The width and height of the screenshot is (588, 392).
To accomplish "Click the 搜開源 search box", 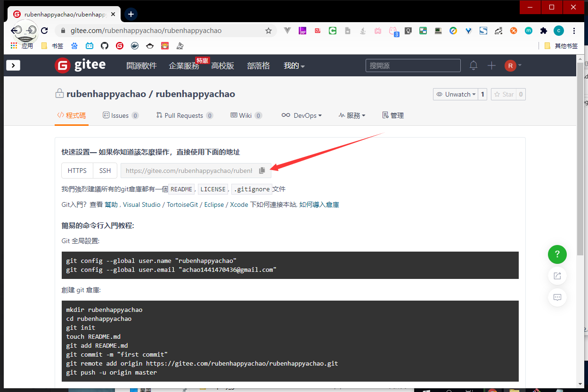I will pyautogui.click(x=413, y=65).
